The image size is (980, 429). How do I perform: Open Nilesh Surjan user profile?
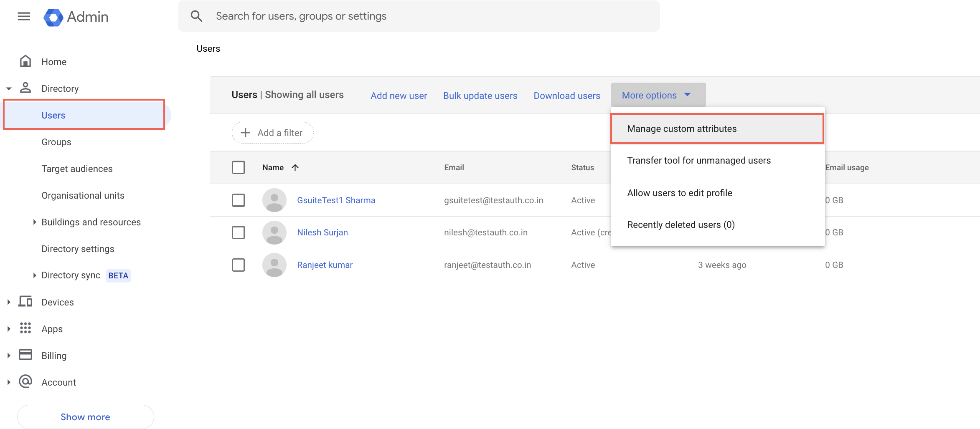tap(322, 232)
